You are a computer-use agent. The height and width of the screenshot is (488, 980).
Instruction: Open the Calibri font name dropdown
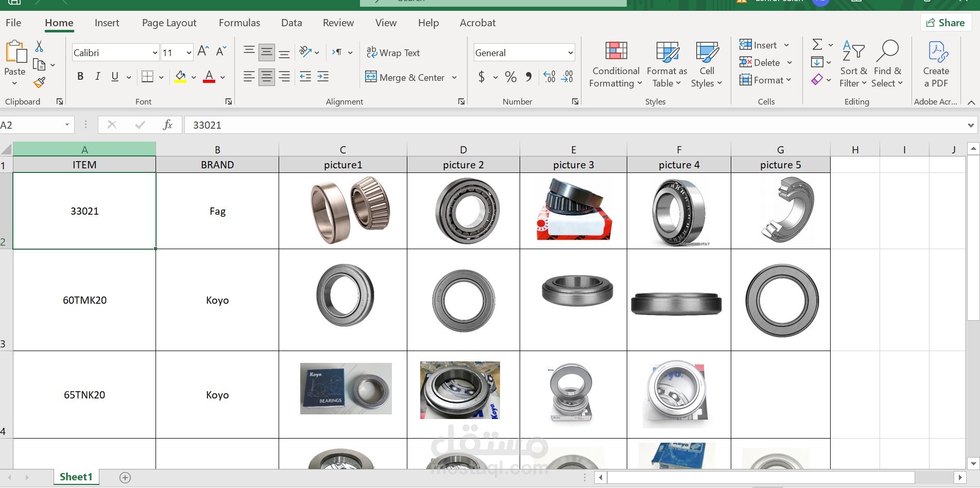pos(154,53)
